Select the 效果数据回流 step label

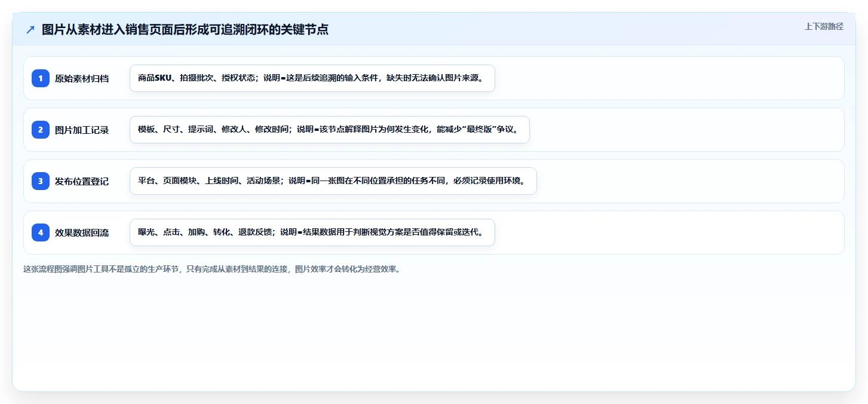[82, 232]
